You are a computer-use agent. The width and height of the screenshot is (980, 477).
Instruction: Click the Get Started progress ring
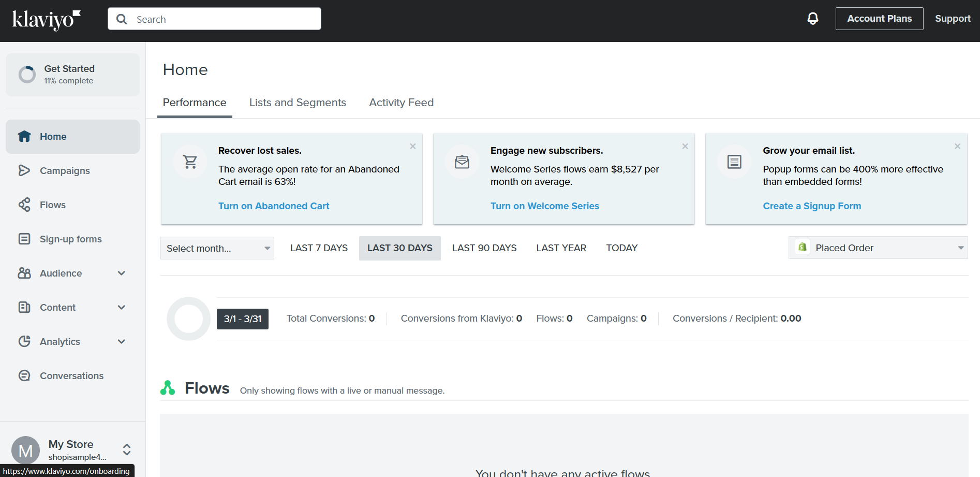tap(27, 75)
